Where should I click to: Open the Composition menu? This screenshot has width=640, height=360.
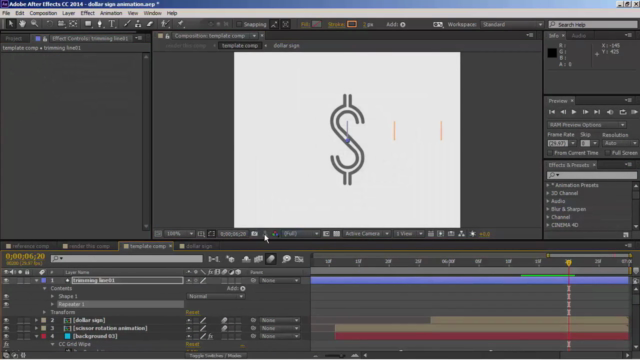pyautogui.click(x=43, y=13)
